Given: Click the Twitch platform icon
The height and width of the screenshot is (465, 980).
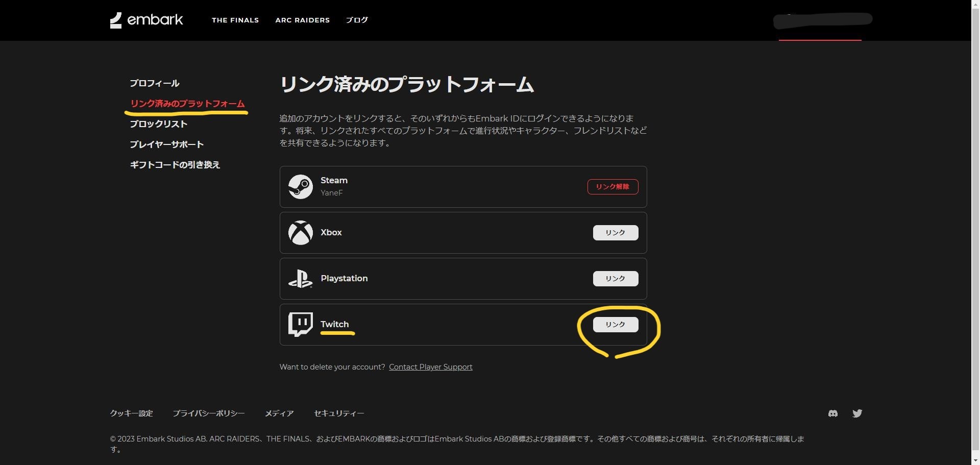Looking at the screenshot, I should [x=301, y=325].
